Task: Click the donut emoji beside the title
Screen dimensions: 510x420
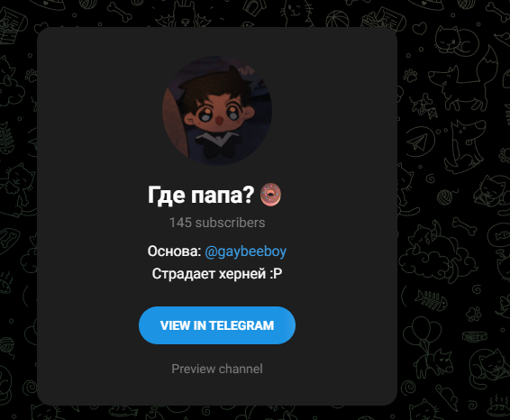Action: 270,195
